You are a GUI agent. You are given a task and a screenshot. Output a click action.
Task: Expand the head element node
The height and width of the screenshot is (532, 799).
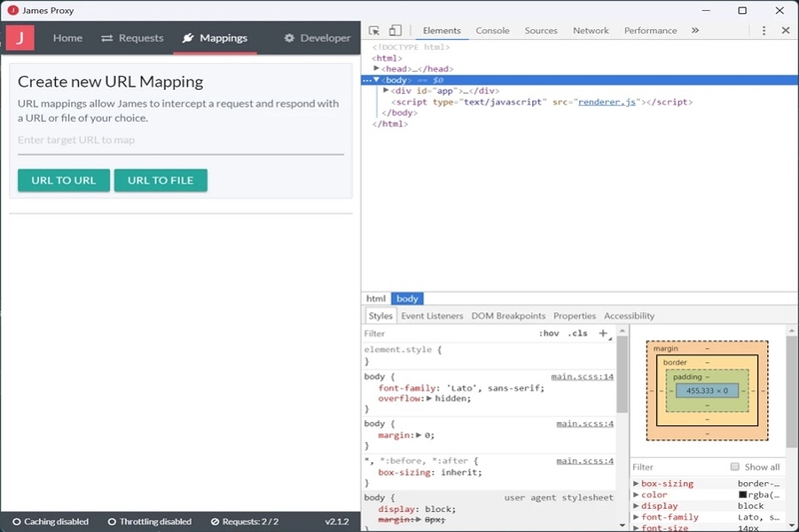pos(377,68)
